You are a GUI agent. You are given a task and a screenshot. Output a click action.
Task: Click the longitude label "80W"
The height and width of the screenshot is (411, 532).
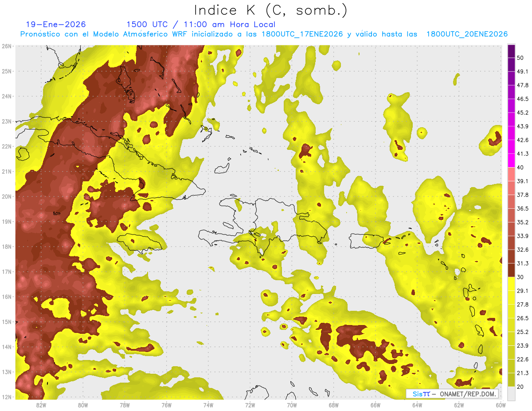tap(83, 405)
